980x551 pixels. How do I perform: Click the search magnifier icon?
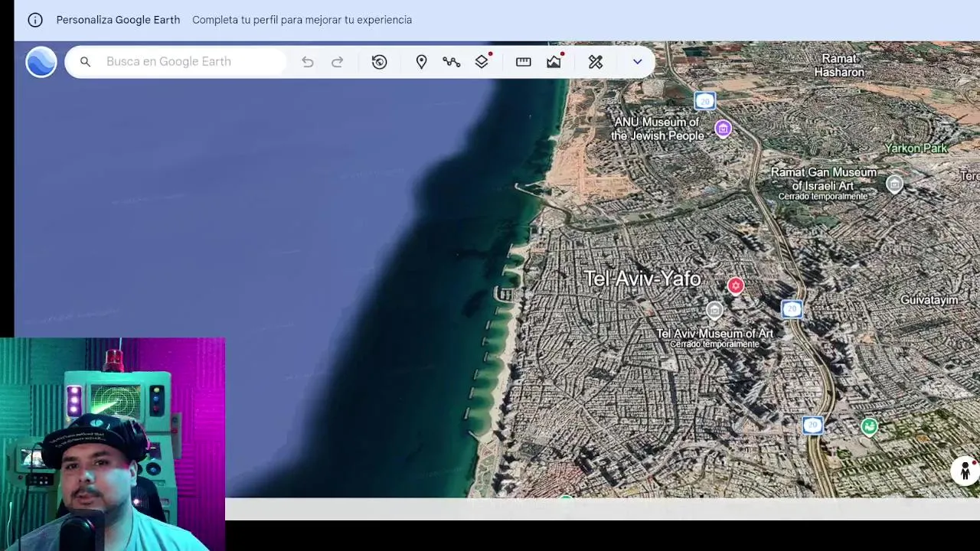tap(86, 62)
